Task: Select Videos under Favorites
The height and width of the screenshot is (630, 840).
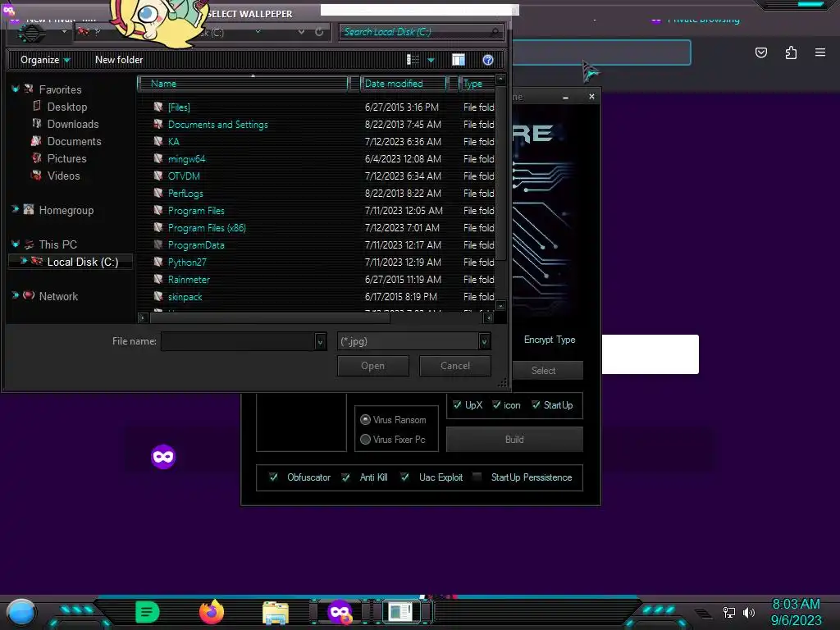Action: point(63,176)
